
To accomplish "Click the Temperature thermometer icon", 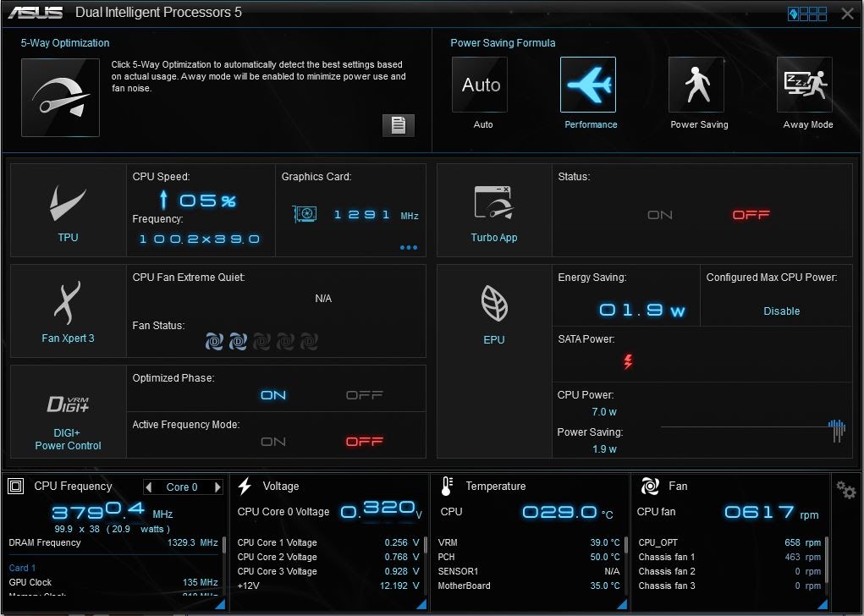I will (446, 486).
